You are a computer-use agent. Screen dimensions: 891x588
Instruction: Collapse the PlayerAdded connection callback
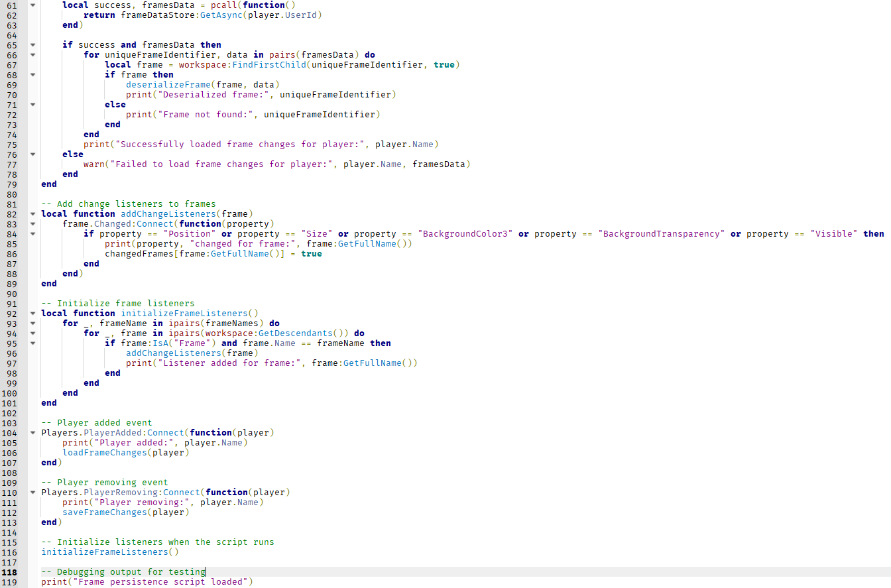click(x=32, y=433)
